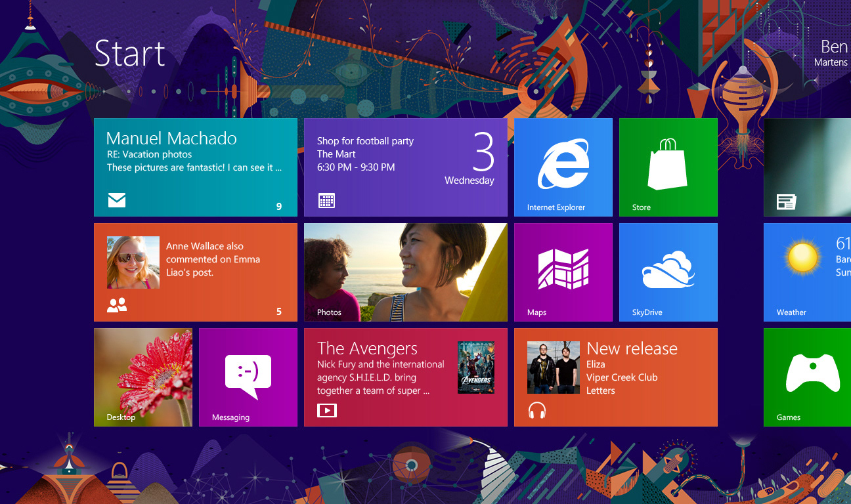Image resolution: width=851 pixels, height=504 pixels.
Task: Open the user account Ben Martens
Action: [831, 52]
